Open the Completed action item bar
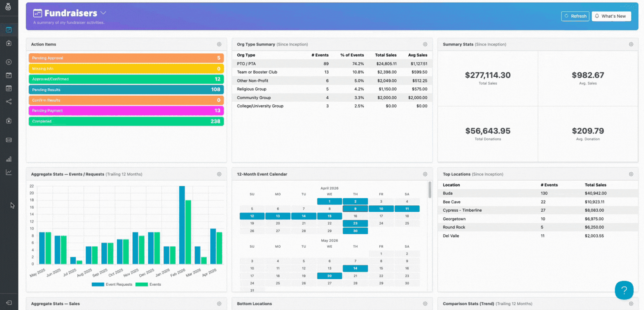The height and width of the screenshot is (310, 644). (126, 121)
